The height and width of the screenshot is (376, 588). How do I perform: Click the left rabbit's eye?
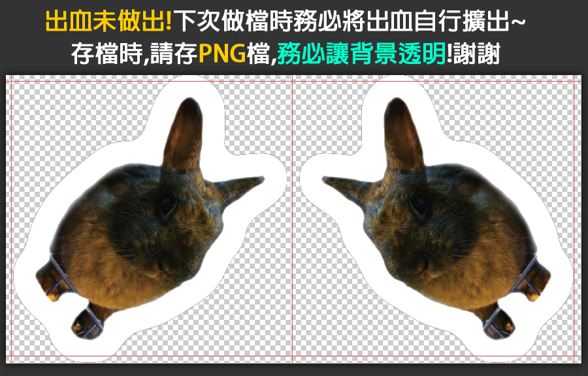tap(167, 206)
